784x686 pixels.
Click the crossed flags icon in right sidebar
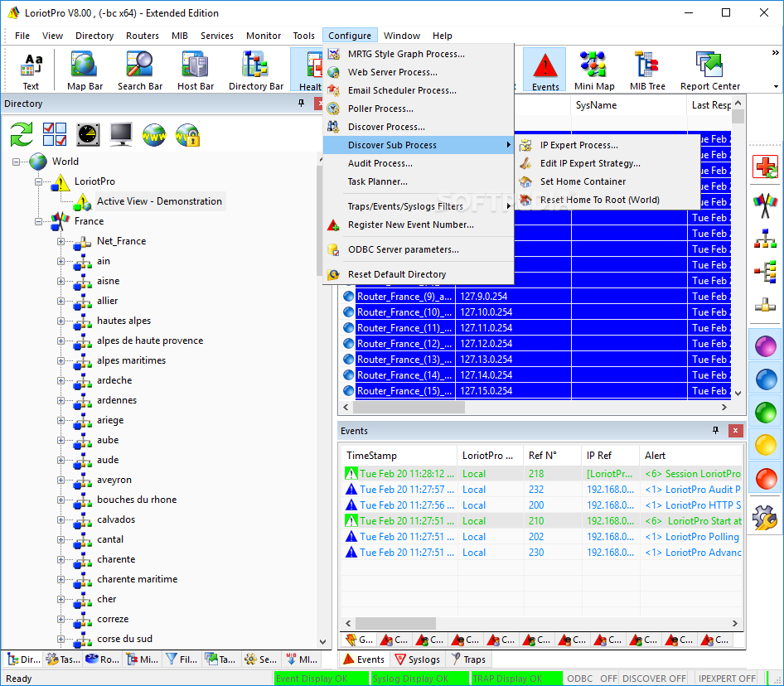(x=766, y=205)
